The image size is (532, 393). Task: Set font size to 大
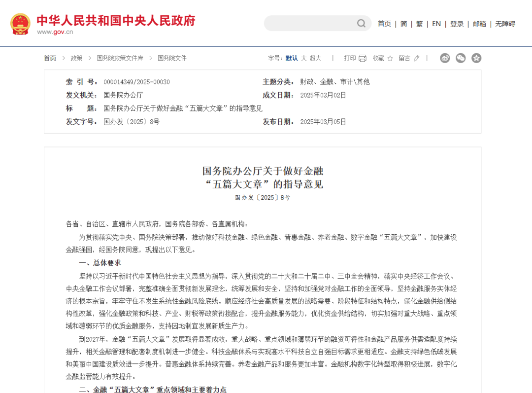(x=303, y=58)
